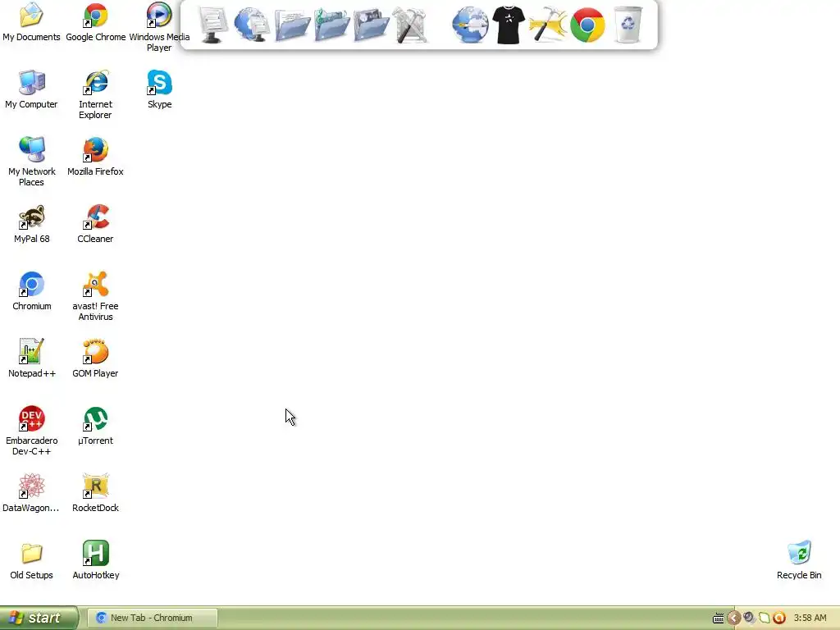The height and width of the screenshot is (630, 840).
Task: Select the Windows Media Player shortcut
Action: pos(159,27)
